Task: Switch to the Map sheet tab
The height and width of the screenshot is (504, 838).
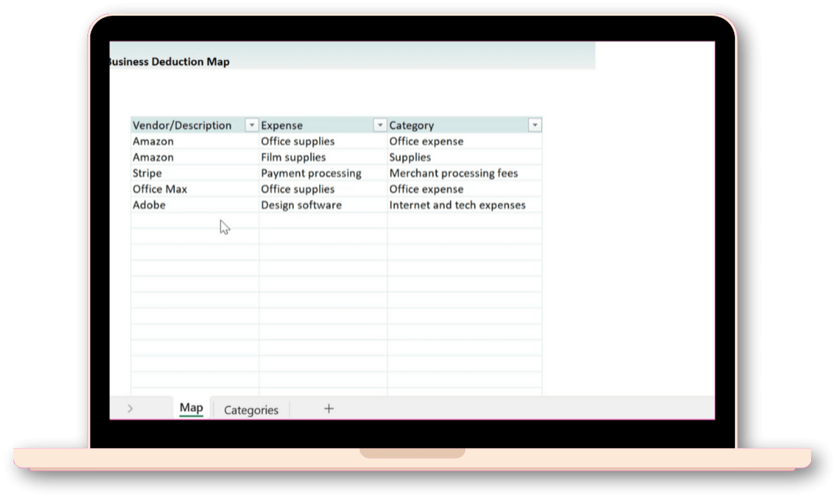Action: coord(191,408)
